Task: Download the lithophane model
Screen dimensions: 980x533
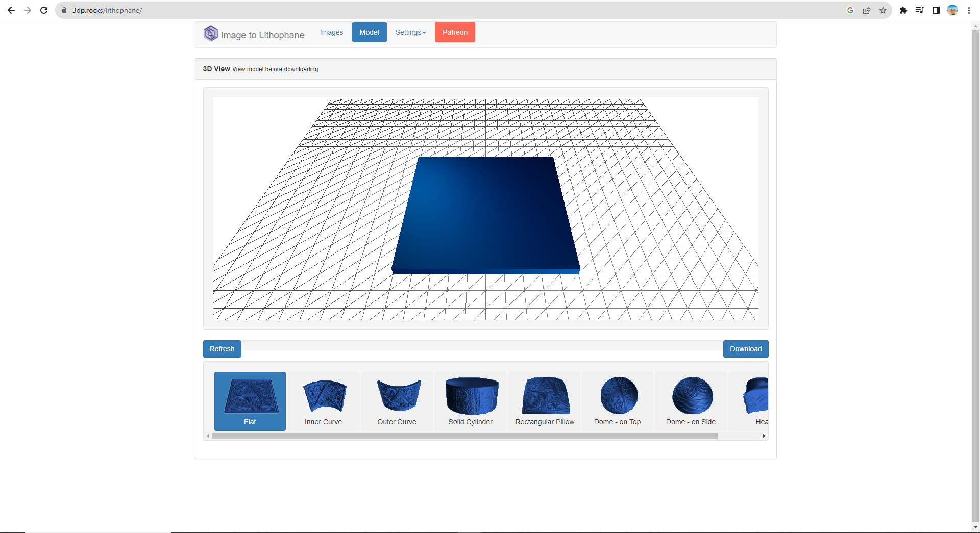Action: [x=746, y=349]
